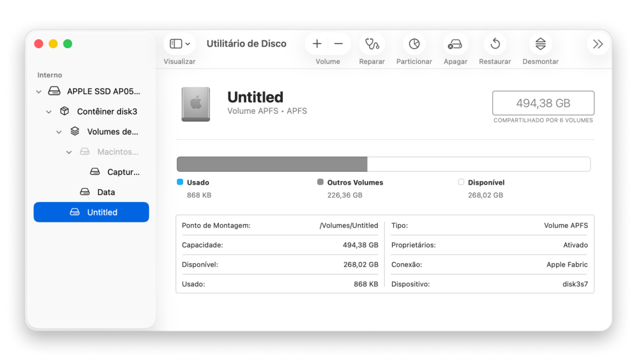Image resolution: width=637 pixels, height=364 pixels.
Task: Click the Restaurar restore arrow icon
Action: [495, 44]
